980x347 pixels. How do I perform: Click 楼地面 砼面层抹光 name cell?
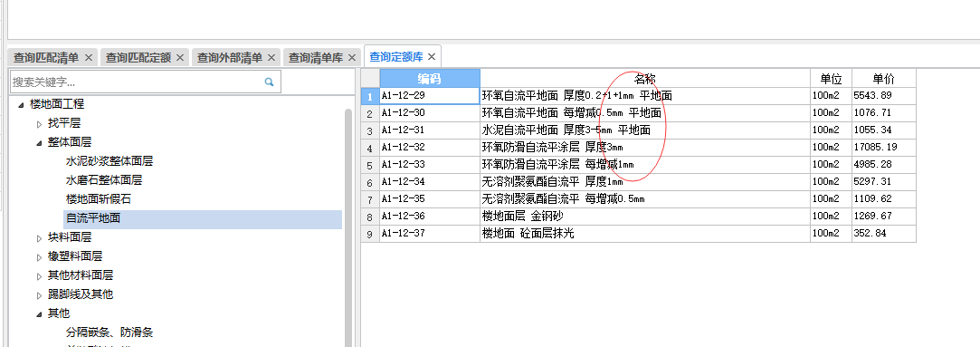click(x=644, y=233)
